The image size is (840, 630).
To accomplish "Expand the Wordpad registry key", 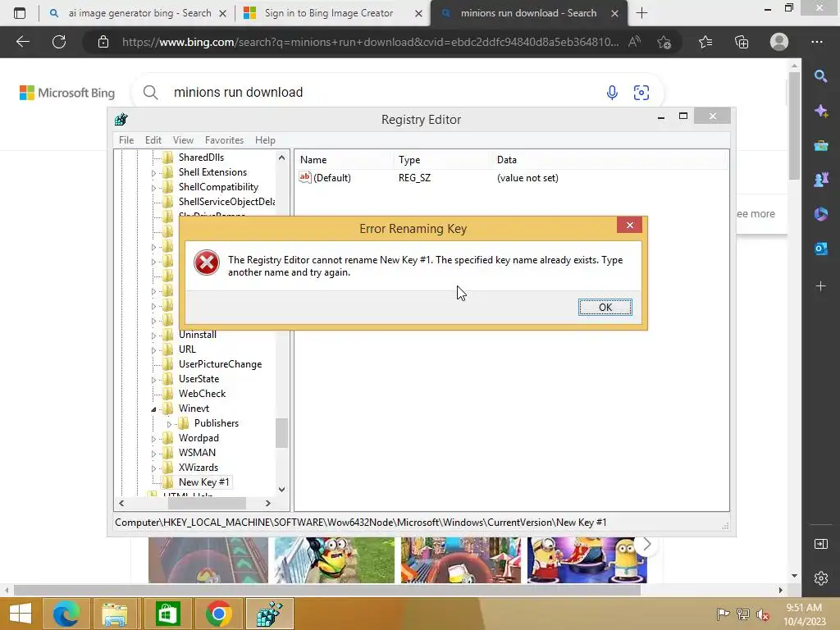I will 153,440.
